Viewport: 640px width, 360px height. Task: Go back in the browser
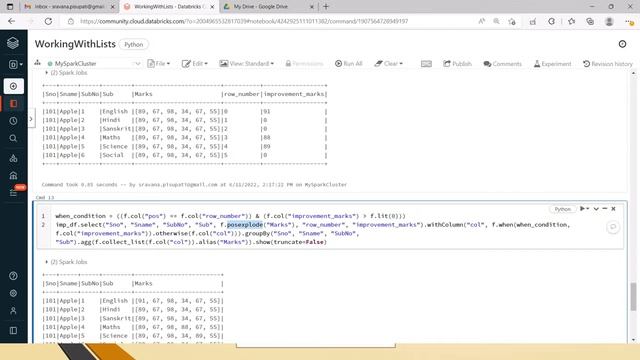click(x=11, y=21)
